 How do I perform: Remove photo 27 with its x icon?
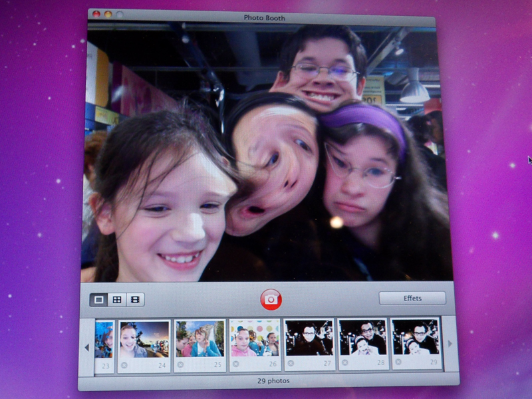[290, 364]
